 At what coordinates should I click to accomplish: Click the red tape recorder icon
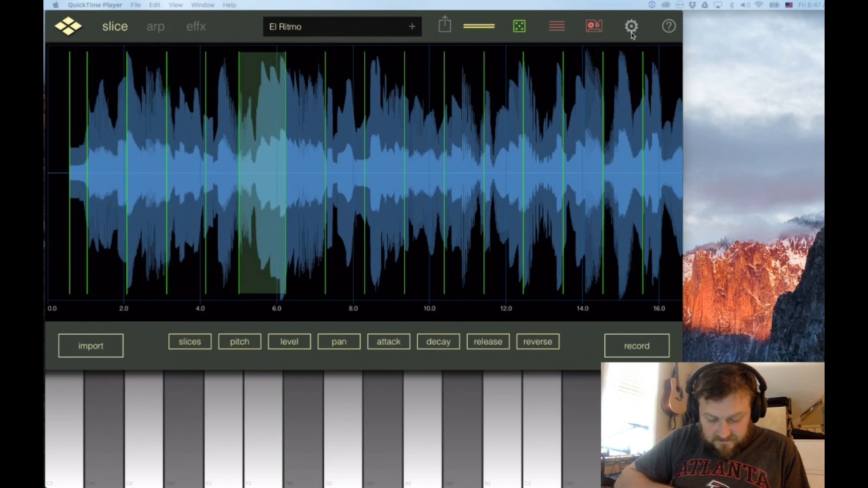point(594,26)
